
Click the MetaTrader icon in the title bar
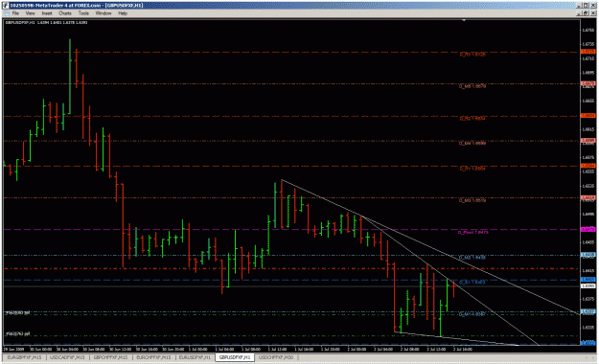[x=6, y=6]
